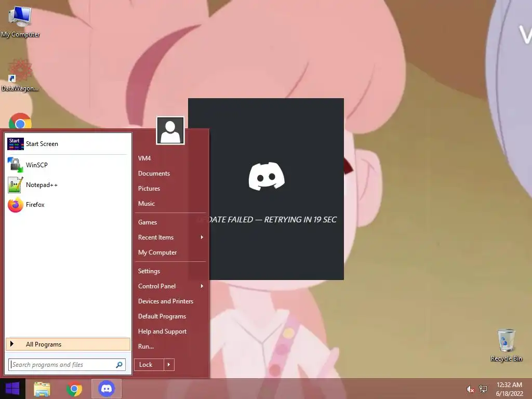Click the Start Screen tile icon
Image resolution: width=532 pixels, height=399 pixels.
pos(15,144)
